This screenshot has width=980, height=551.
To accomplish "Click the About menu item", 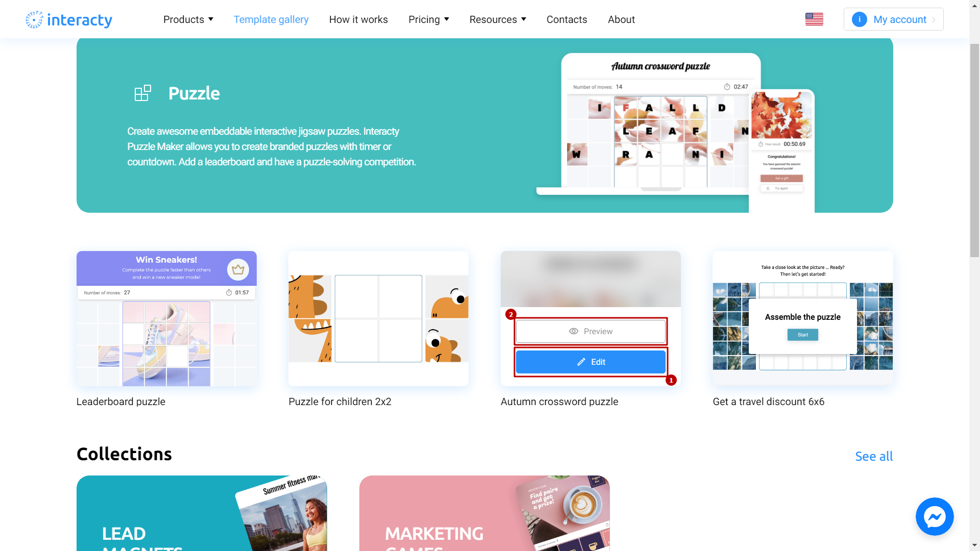I will (x=621, y=19).
